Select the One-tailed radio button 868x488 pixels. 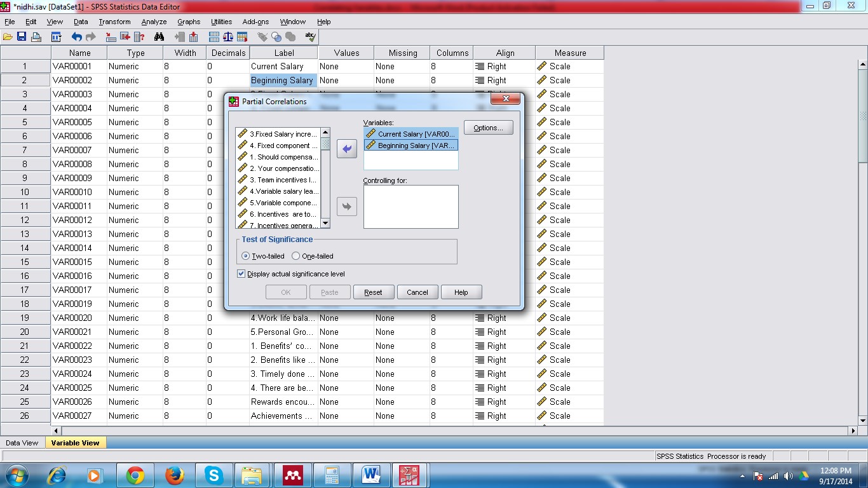[x=296, y=256]
